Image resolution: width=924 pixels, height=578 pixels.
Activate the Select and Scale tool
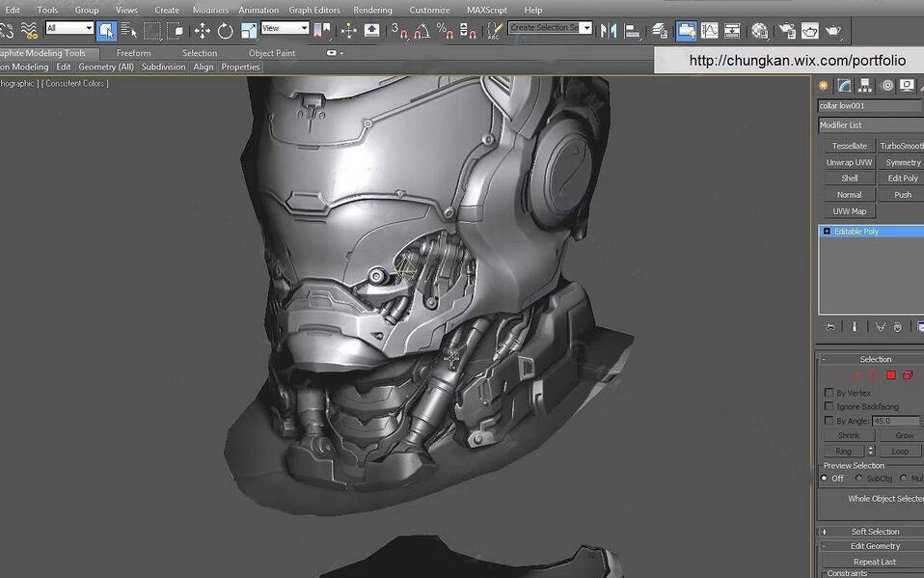[249, 31]
